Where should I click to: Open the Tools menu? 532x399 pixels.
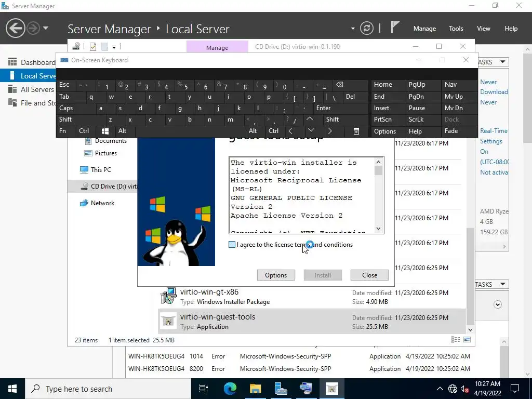click(456, 29)
